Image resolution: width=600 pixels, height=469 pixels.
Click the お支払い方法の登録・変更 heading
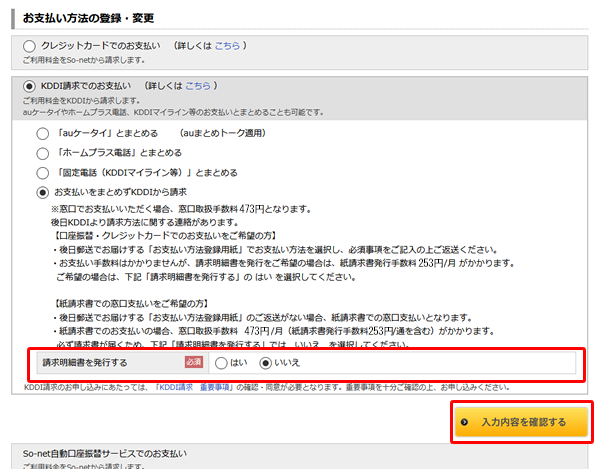pos(82,18)
